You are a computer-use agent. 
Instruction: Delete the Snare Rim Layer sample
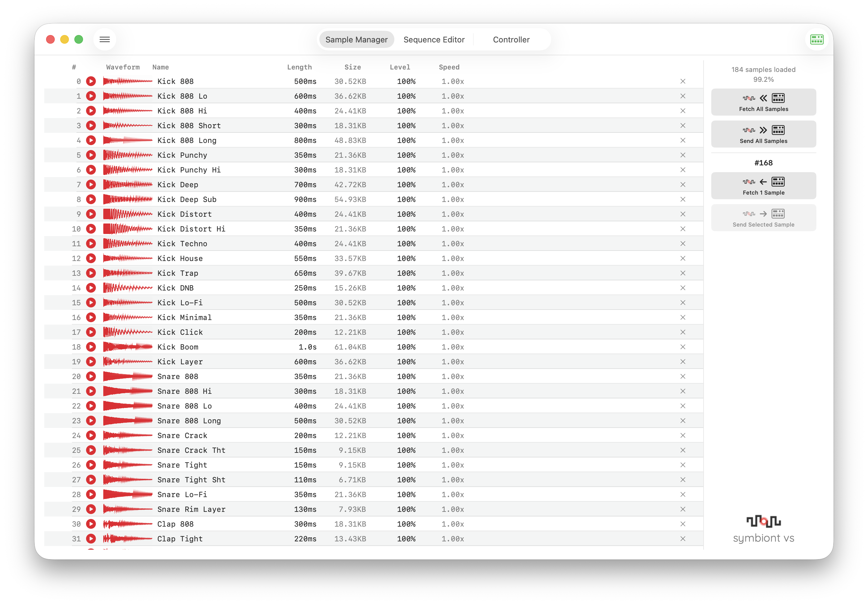coord(683,509)
